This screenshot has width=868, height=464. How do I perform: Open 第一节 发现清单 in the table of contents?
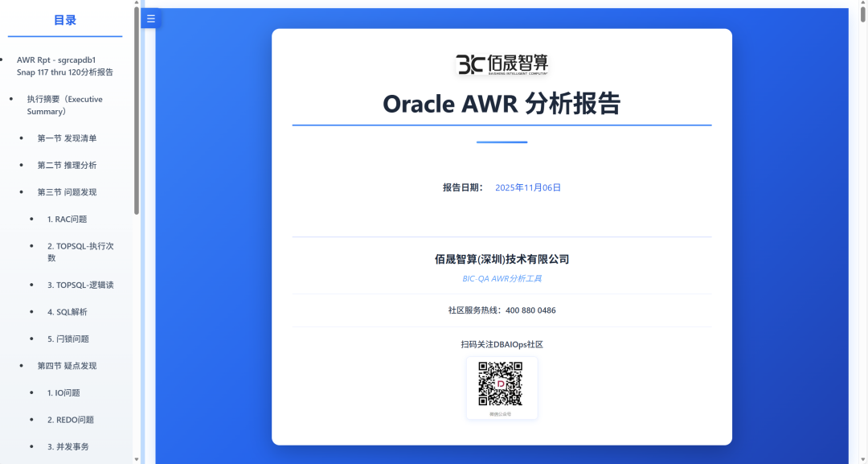click(x=67, y=138)
